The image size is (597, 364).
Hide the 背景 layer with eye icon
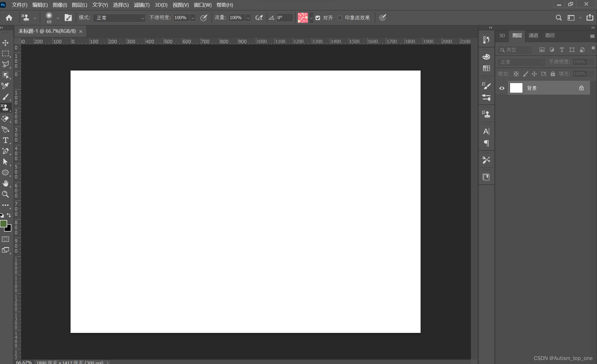502,88
